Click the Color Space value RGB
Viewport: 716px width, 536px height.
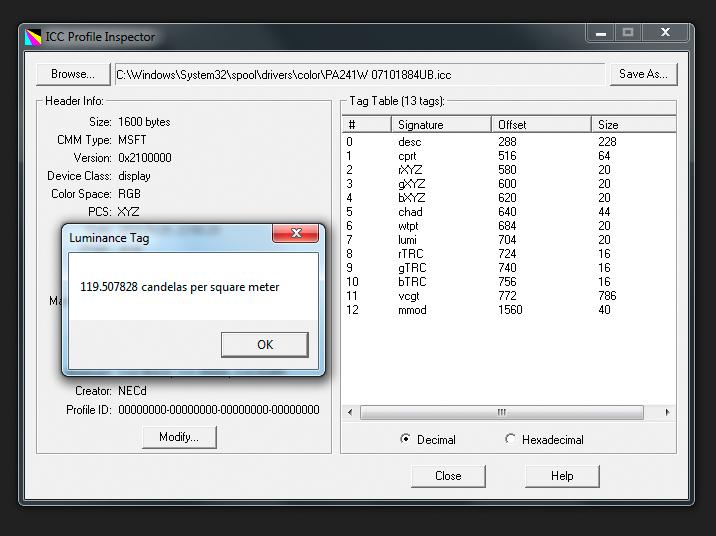coord(129,194)
